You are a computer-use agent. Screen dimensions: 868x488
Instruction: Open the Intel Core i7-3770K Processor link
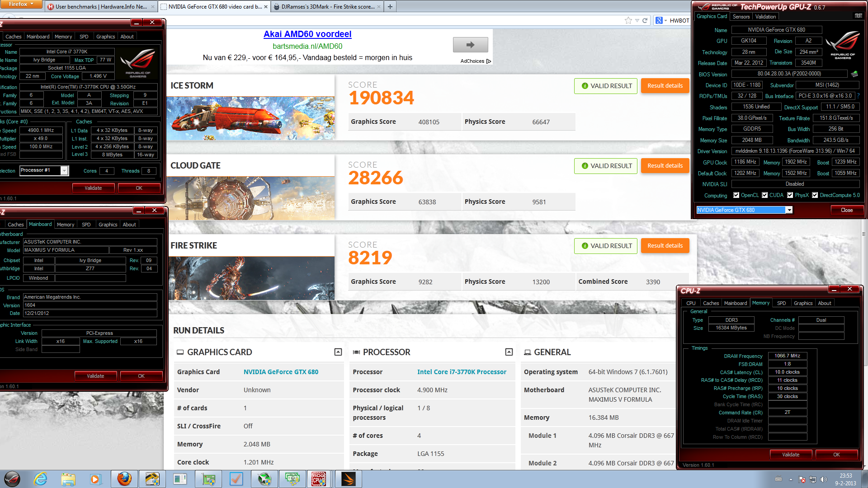(462, 372)
